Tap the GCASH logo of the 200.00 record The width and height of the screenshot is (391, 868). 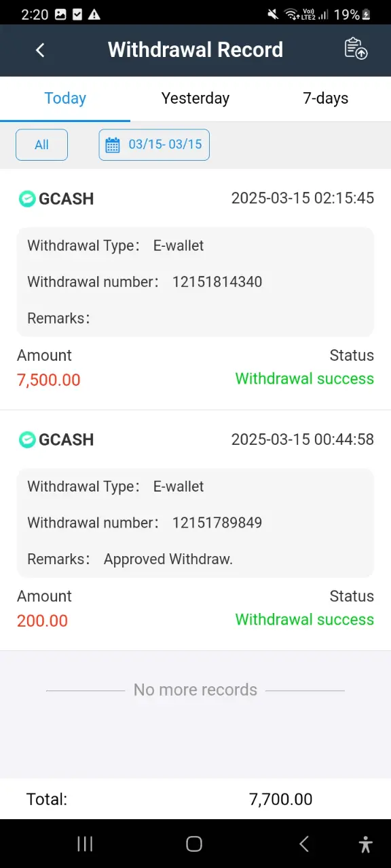coord(27,439)
